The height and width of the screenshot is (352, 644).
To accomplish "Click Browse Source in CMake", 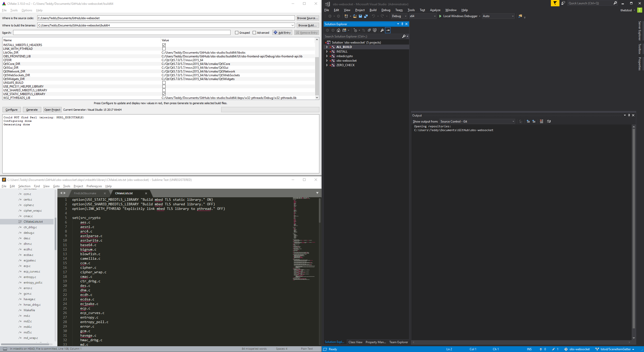I will [x=307, y=18].
